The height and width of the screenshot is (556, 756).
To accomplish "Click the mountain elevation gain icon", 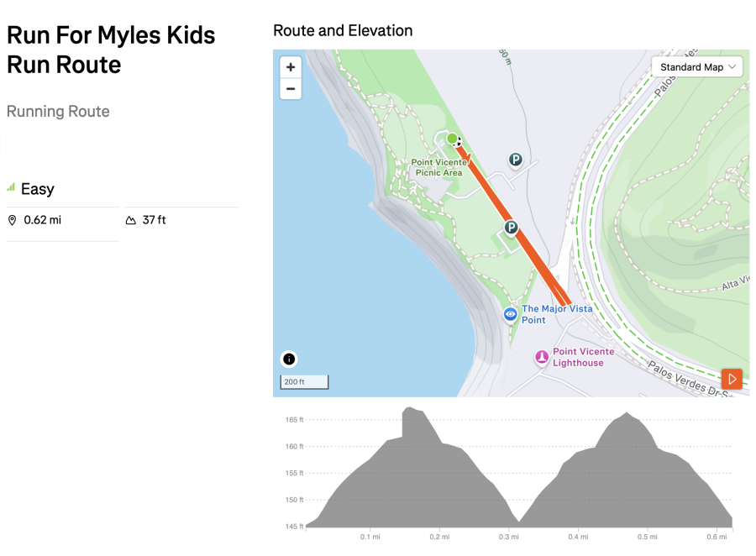I will 131,220.
